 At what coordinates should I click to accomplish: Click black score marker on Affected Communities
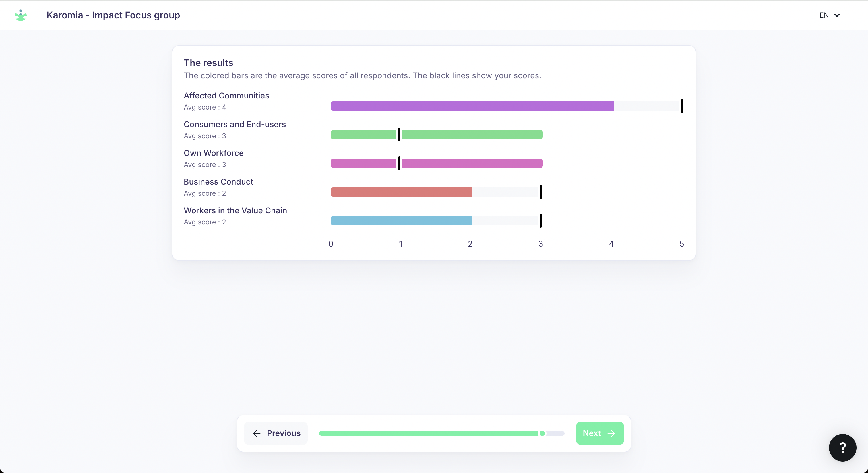(682, 106)
